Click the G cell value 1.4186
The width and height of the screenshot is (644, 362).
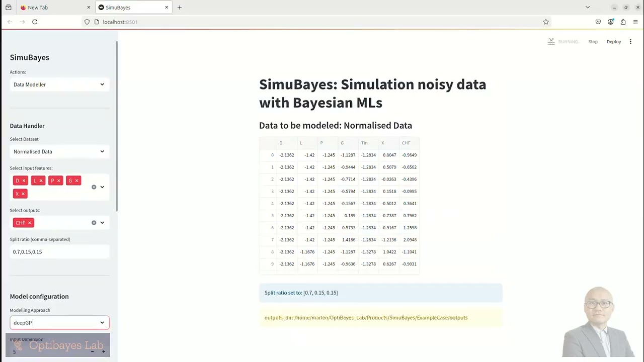348,240
